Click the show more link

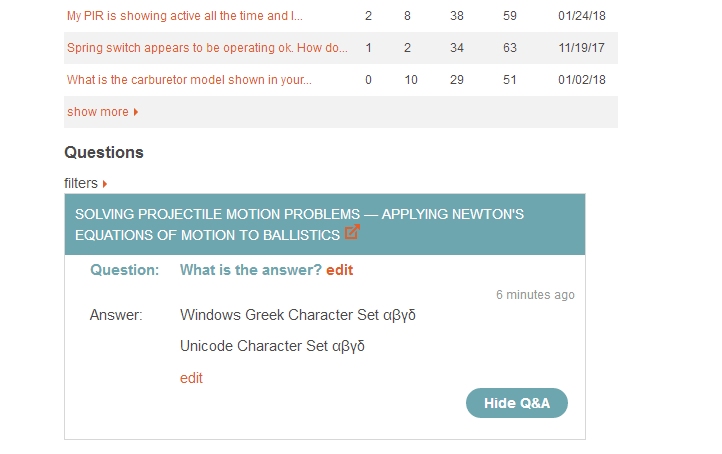[98, 112]
